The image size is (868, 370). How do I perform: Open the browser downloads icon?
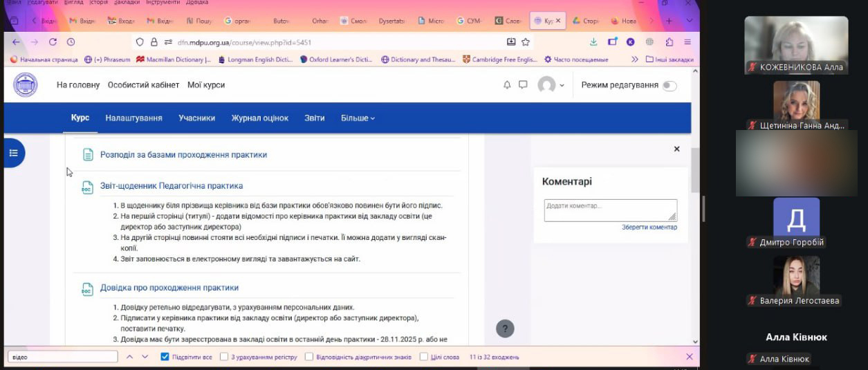[593, 41]
